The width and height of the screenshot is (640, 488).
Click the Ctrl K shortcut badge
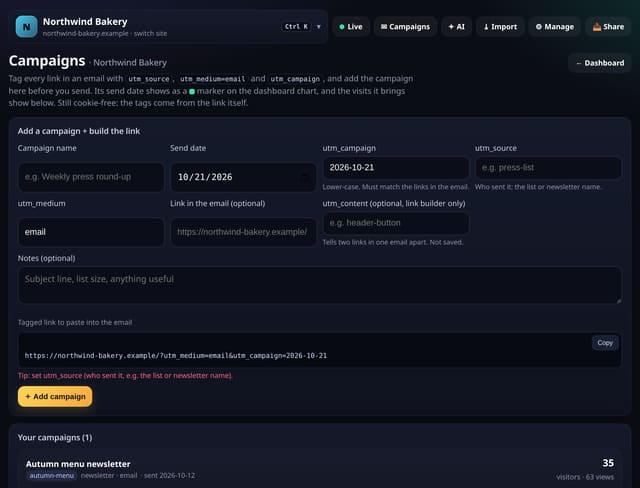pyautogui.click(x=296, y=27)
